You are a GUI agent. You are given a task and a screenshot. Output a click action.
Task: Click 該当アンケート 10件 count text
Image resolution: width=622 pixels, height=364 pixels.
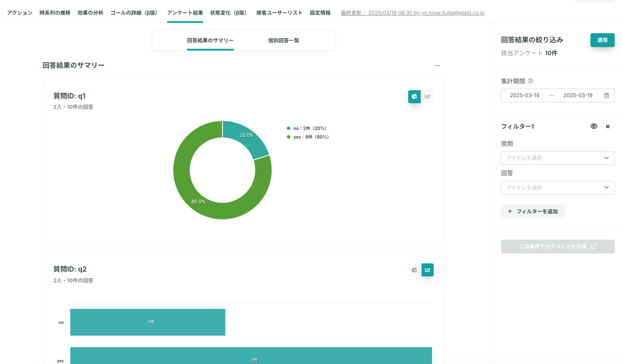[x=529, y=53]
